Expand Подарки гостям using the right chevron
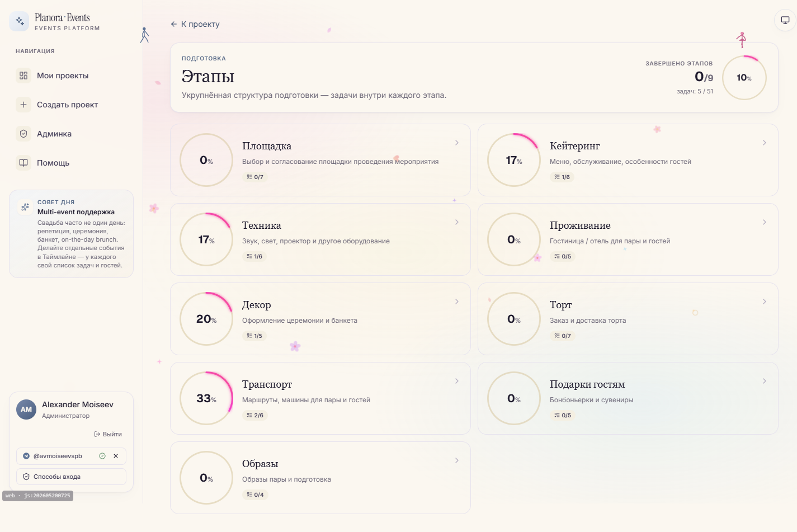The height and width of the screenshot is (532, 797). [x=765, y=381]
